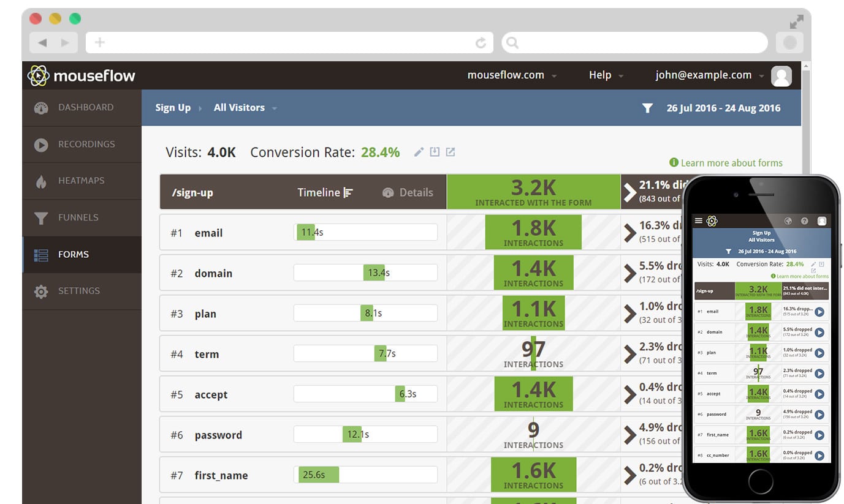The height and width of the screenshot is (504, 844).
Task: Click the 26 Jul 2016 - 24 Aug 2016 date range
Action: [723, 108]
